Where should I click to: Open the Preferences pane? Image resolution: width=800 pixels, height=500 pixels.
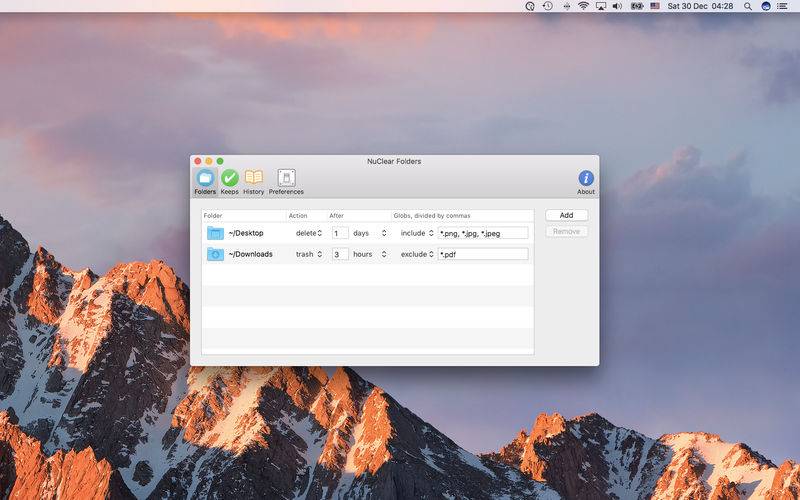tap(286, 182)
